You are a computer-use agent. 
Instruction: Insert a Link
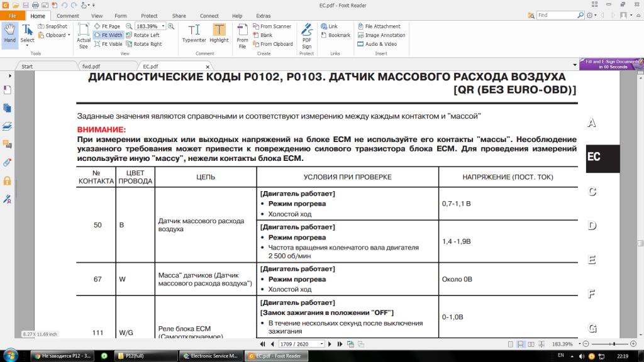(329, 26)
